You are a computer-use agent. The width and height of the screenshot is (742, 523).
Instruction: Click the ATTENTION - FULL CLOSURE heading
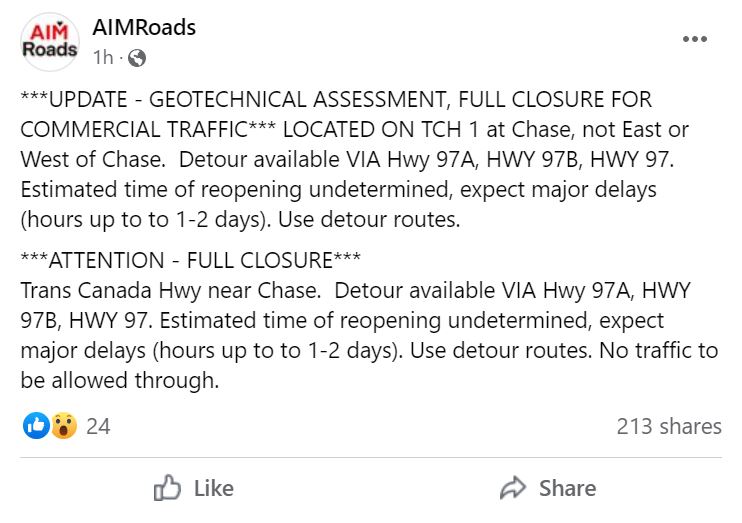coord(190,260)
